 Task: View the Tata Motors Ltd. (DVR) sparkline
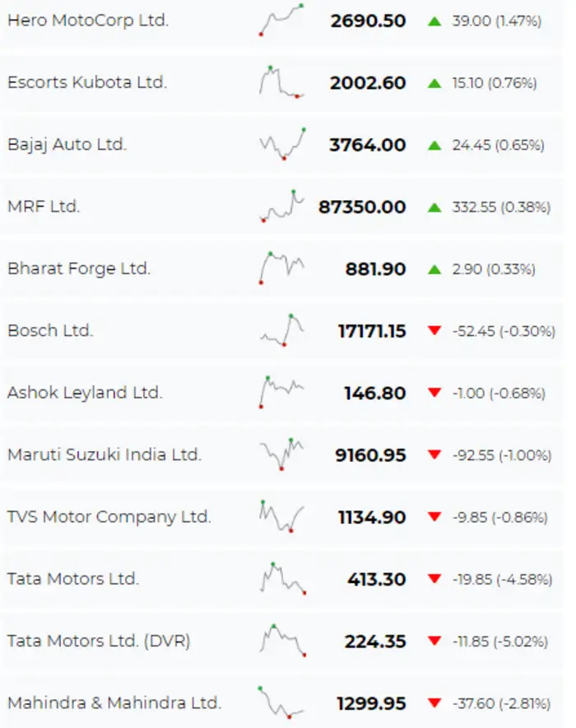click(282, 640)
